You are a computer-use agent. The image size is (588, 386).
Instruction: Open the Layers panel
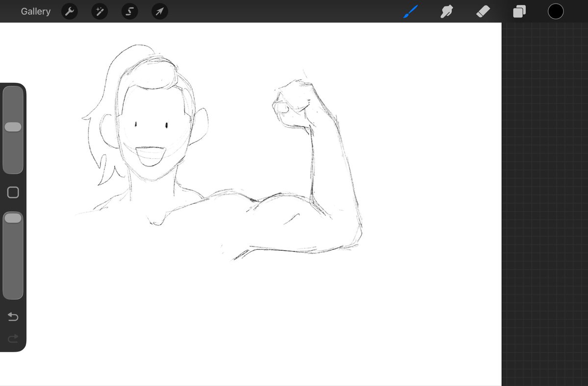(x=519, y=11)
